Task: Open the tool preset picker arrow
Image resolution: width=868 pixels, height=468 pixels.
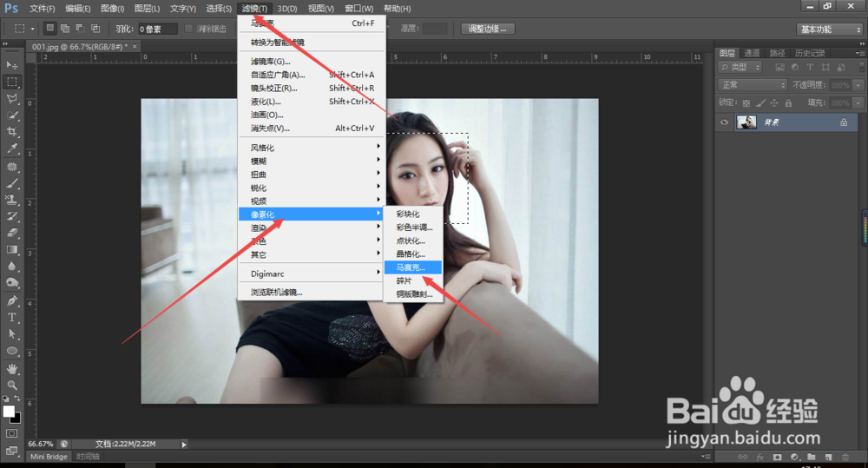Action: [x=33, y=29]
